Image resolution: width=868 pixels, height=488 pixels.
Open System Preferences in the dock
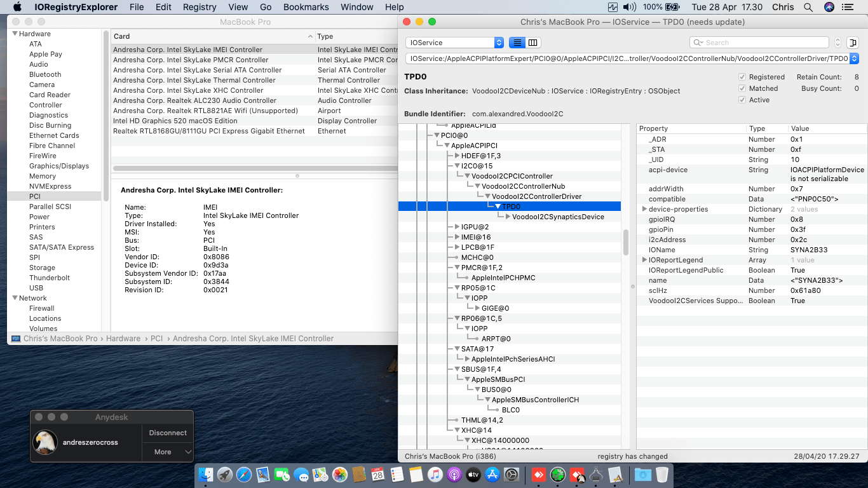[x=512, y=474]
